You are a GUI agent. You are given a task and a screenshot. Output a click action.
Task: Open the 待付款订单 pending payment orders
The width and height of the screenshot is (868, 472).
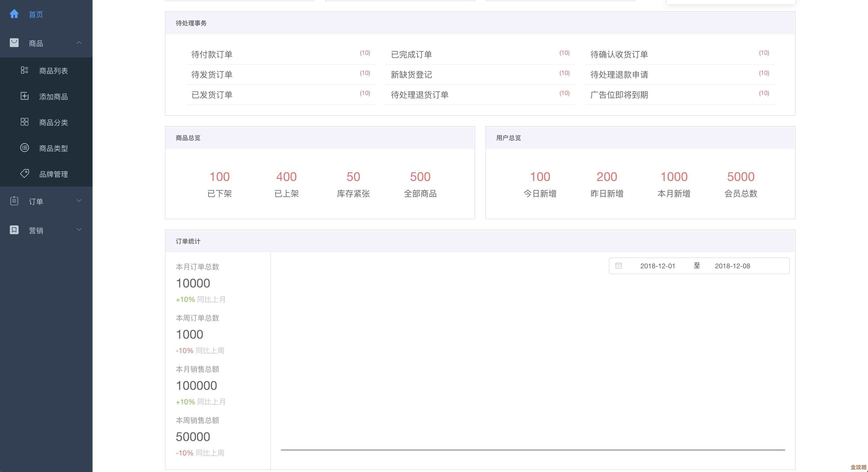pos(212,54)
